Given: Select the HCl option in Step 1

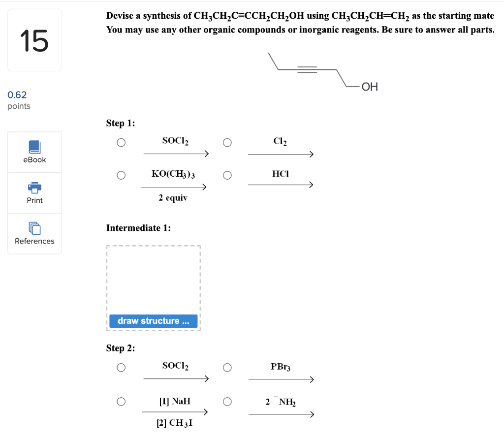Looking at the screenshot, I should pyautogui.click(x=227, y=175).
